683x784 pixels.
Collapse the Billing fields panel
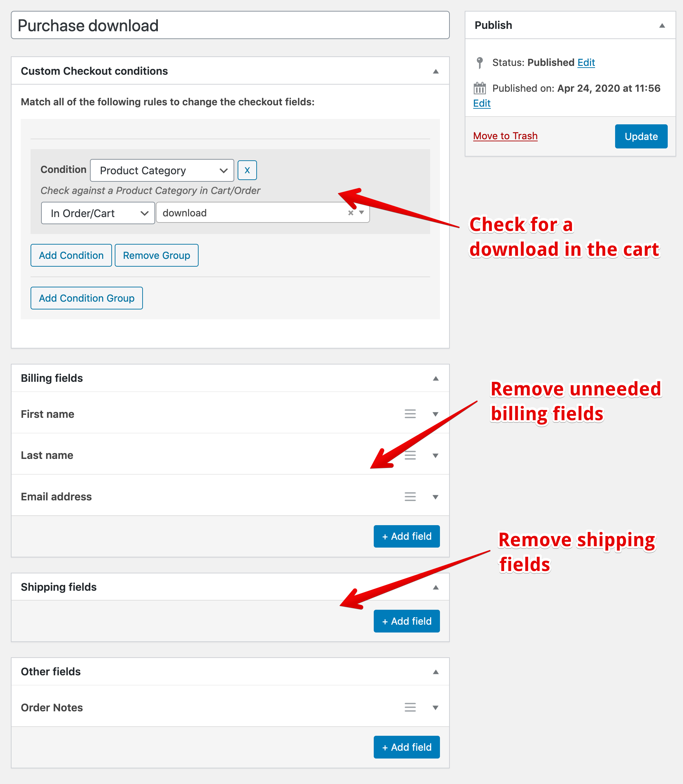point(436,378)
